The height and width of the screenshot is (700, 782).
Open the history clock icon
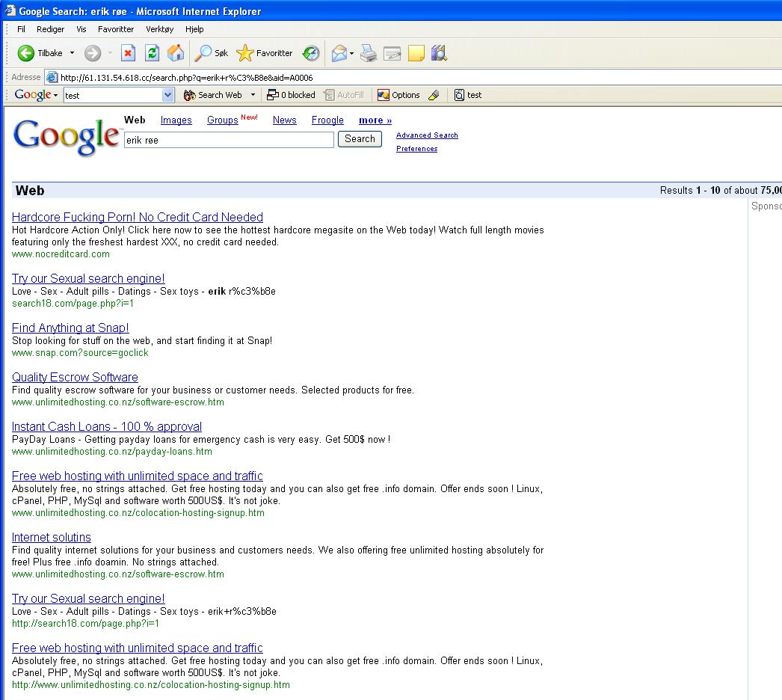click(311, 53)
